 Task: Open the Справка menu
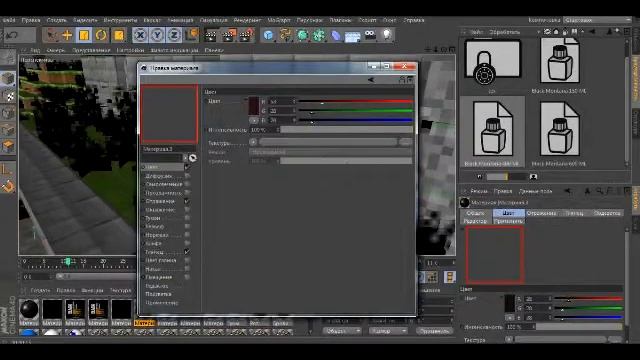[x=414, y=20]
